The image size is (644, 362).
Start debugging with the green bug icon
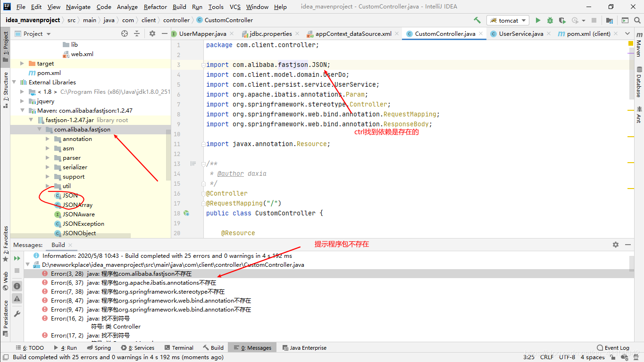coord(550,20)
